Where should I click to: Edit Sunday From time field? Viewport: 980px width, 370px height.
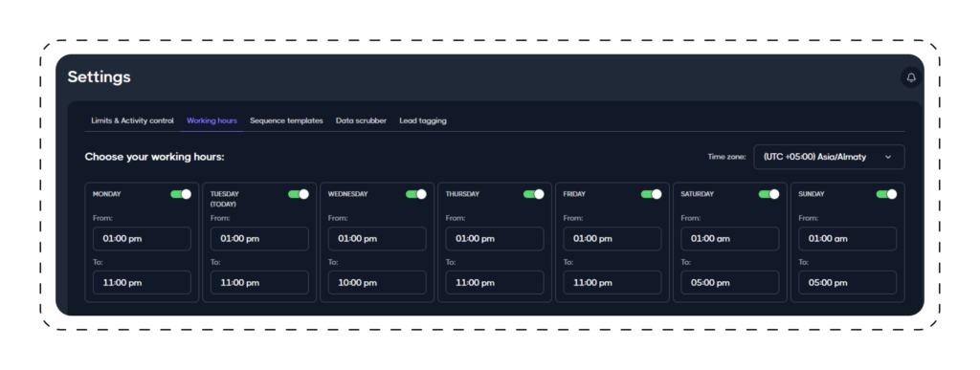tap(848, 238)
